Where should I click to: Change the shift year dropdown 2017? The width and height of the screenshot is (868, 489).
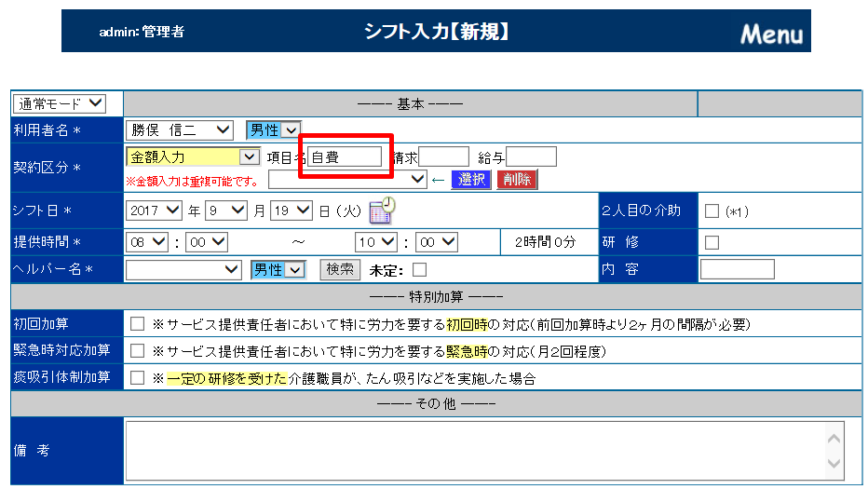(x=153, y=211)
